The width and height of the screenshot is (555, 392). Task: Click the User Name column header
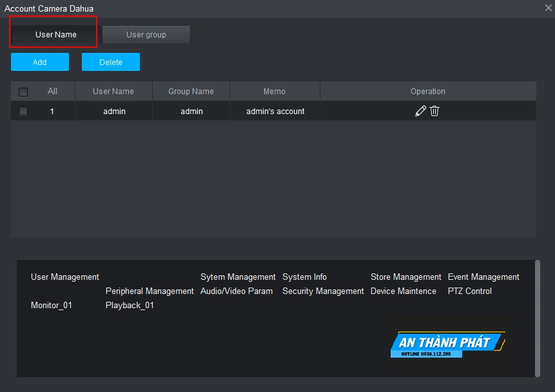pos(113,92)
